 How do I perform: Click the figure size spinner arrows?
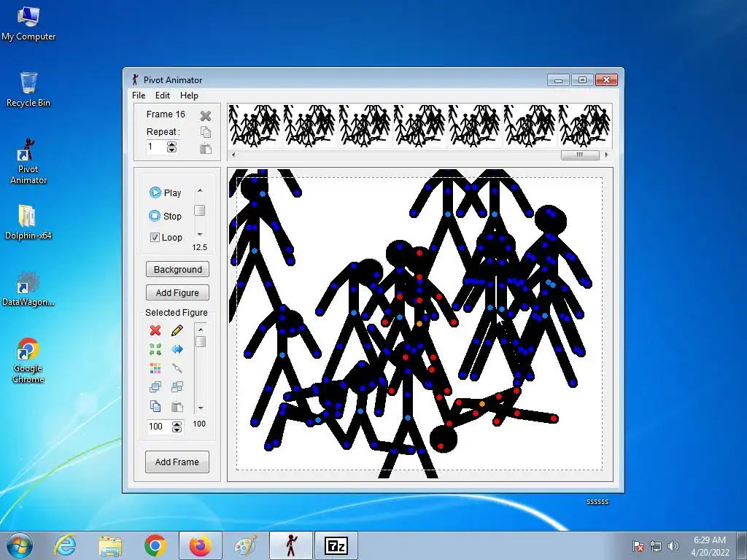177,427
